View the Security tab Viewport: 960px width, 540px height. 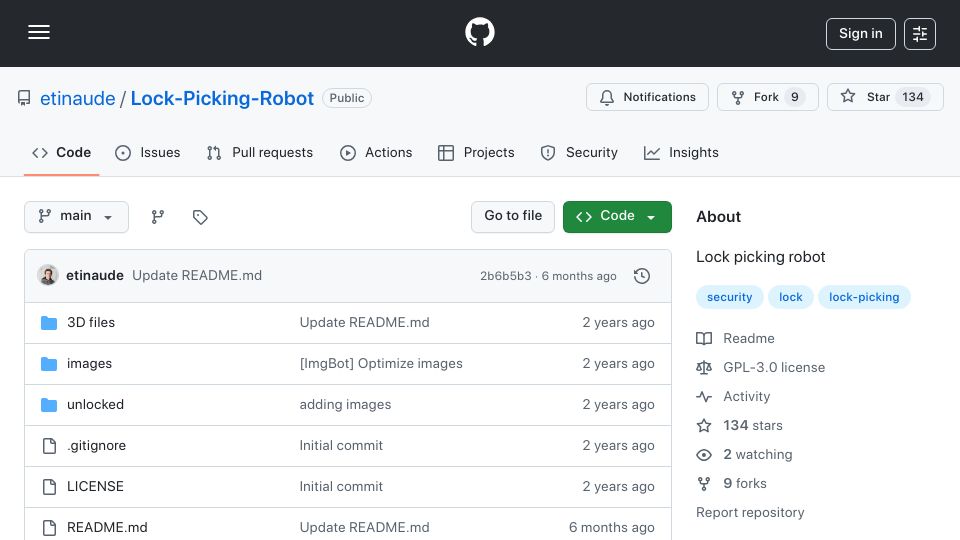pyautogui.click(x=579, y=152)
